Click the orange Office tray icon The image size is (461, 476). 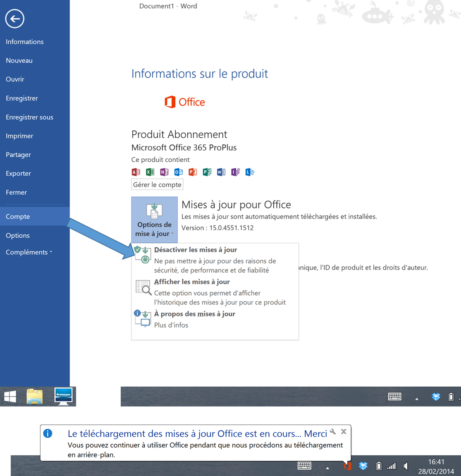[x=347, y=466]
